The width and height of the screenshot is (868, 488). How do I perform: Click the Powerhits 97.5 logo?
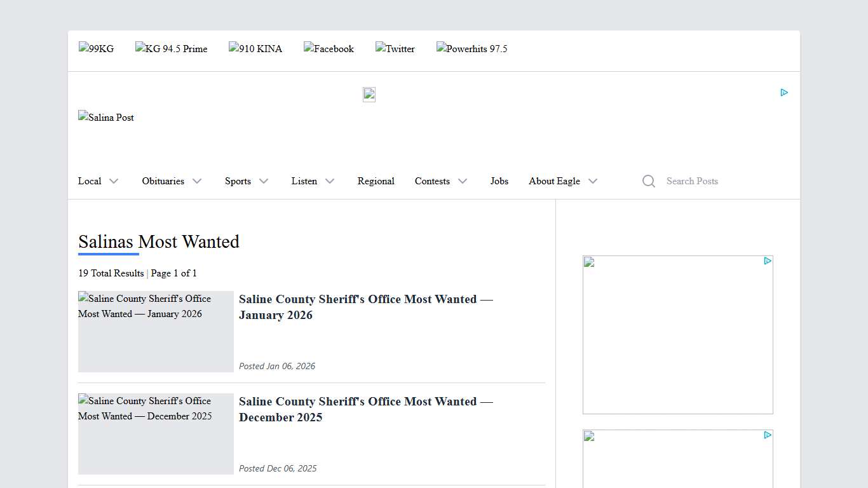point(471,49)
